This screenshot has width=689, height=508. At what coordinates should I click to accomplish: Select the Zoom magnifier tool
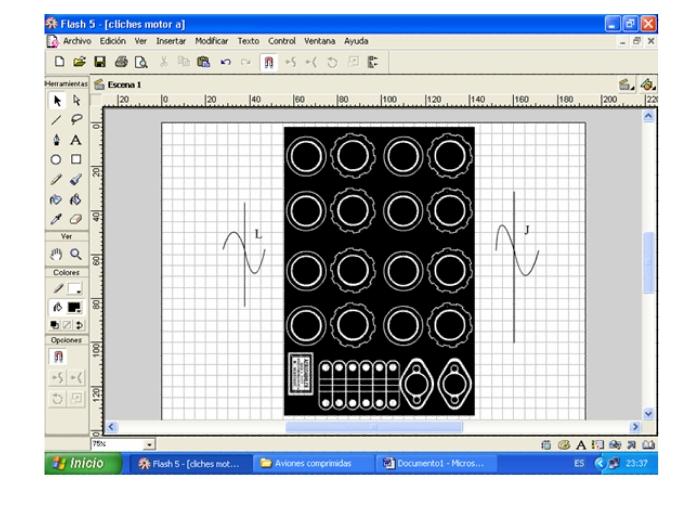tap(75, 254)
